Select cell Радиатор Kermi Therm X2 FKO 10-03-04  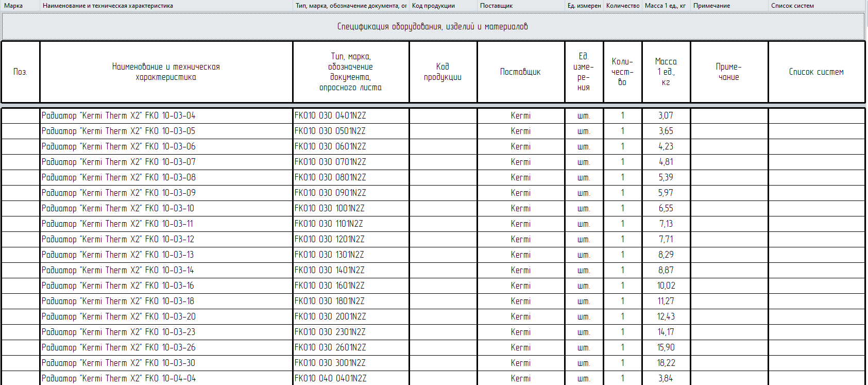click(166, 115)
